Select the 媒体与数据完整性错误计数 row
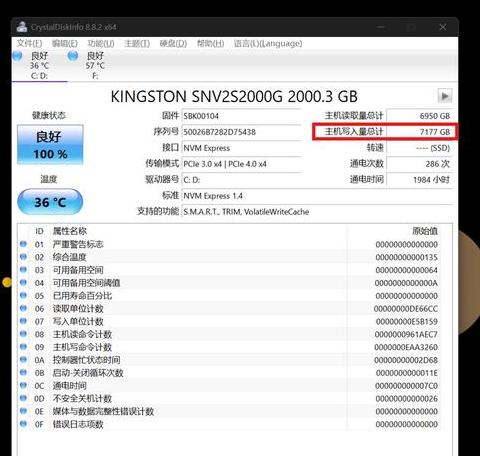 229,411
